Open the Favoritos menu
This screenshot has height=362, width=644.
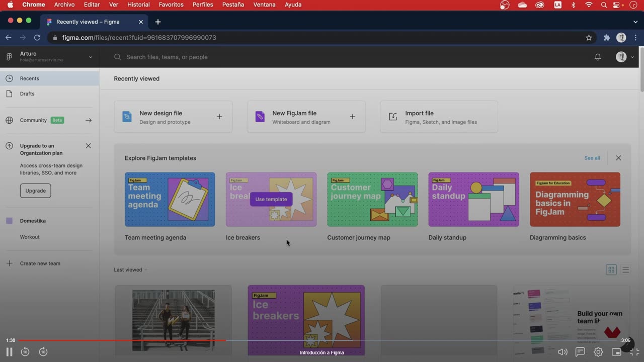click(x=171, y=5)
